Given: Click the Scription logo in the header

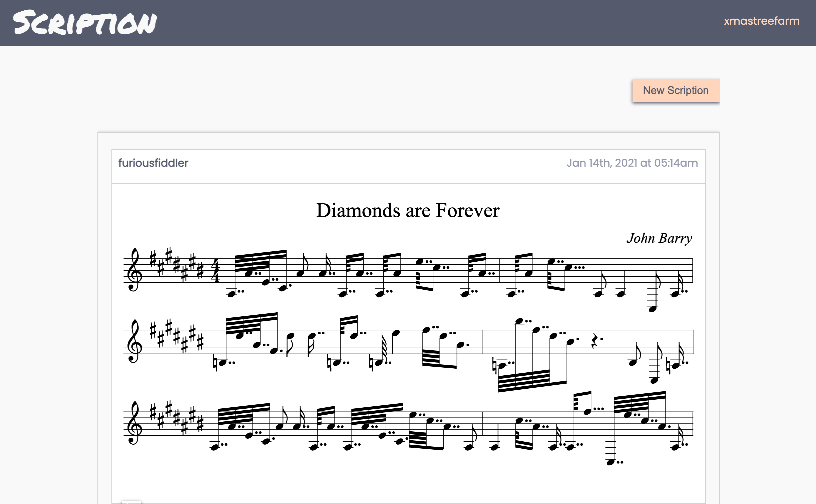Looking at the screenshot, I should coord(85,23).
